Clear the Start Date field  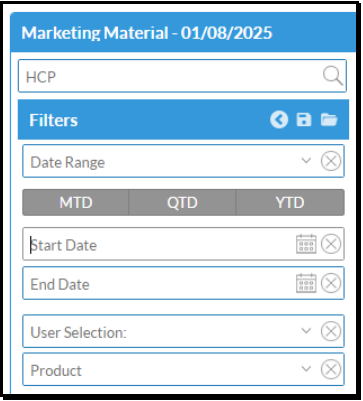tap(331, 244)
